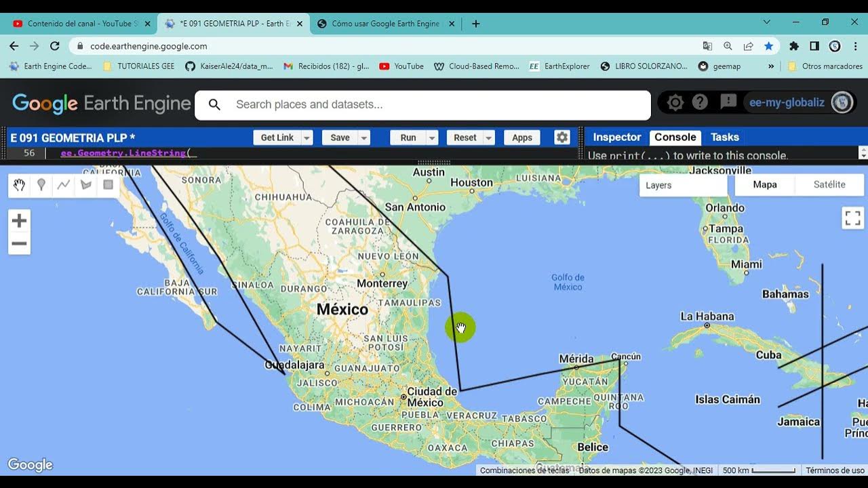The width and height of the screenshot is (868, 488).
Task: Switch to Console tab
Action: click(x=675, y=137)
